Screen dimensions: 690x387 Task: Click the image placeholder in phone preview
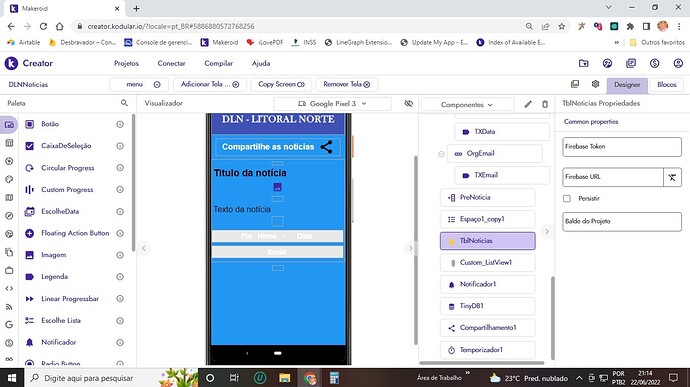[278, 187]
